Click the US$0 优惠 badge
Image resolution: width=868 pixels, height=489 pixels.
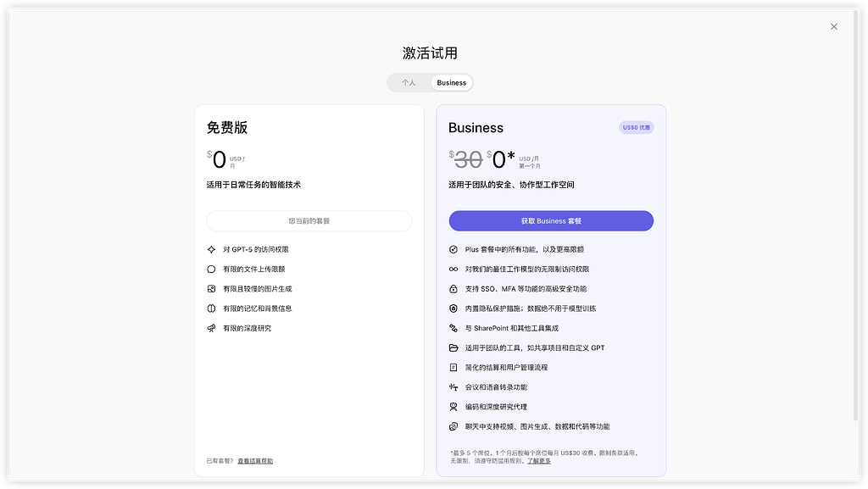tap(636, 127)
